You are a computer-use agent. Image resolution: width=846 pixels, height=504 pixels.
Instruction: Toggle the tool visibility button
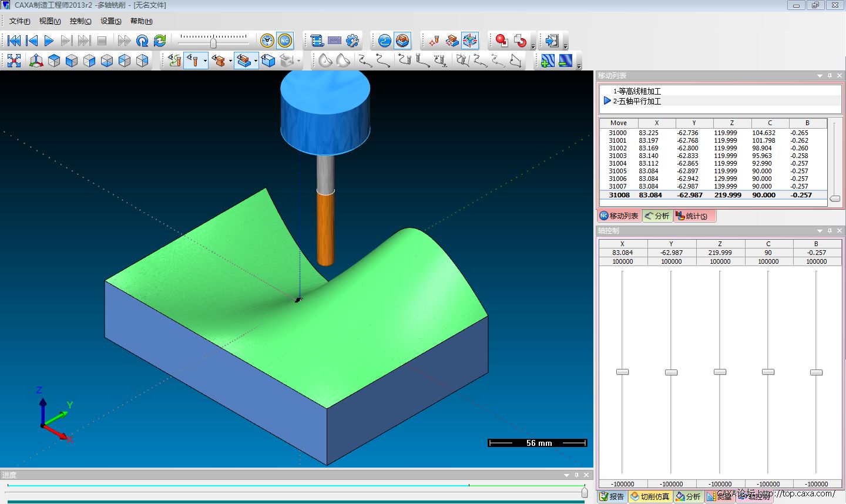[193, 61]
